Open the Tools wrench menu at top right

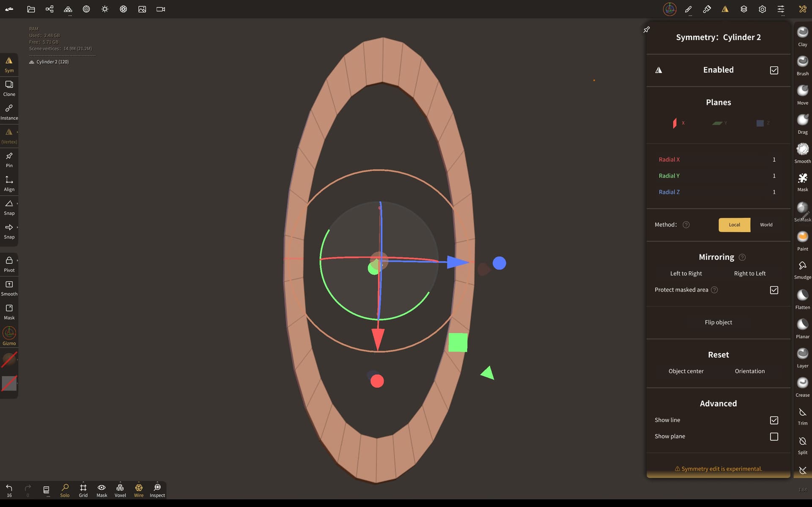[x=803, y=9]
